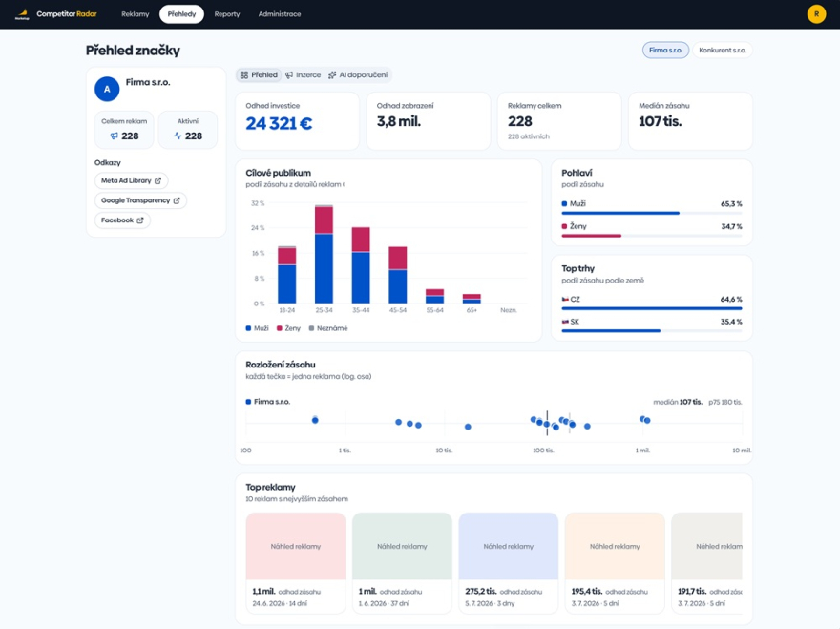Screen dimensions: 840x629
Task: Open the ad thumbnail dated 1. 6. 2026
Action: 402,546
